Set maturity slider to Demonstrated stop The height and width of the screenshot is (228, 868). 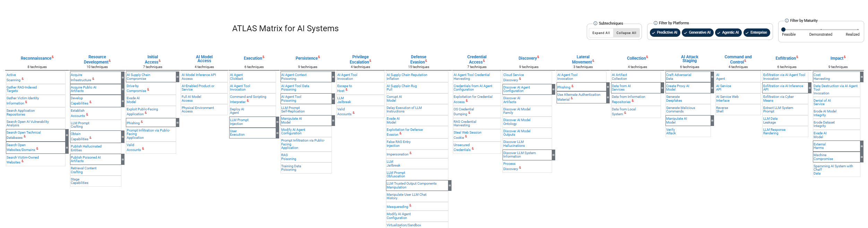pos(821,29)
